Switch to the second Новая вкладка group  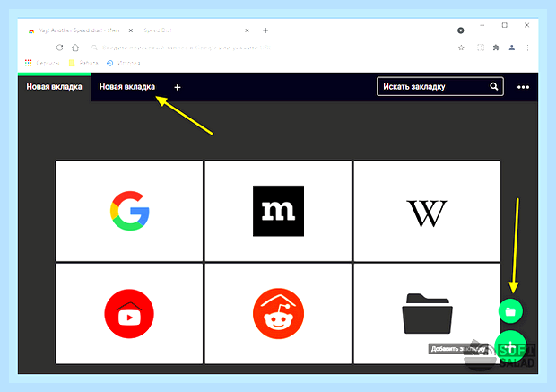tap(127, 87)
